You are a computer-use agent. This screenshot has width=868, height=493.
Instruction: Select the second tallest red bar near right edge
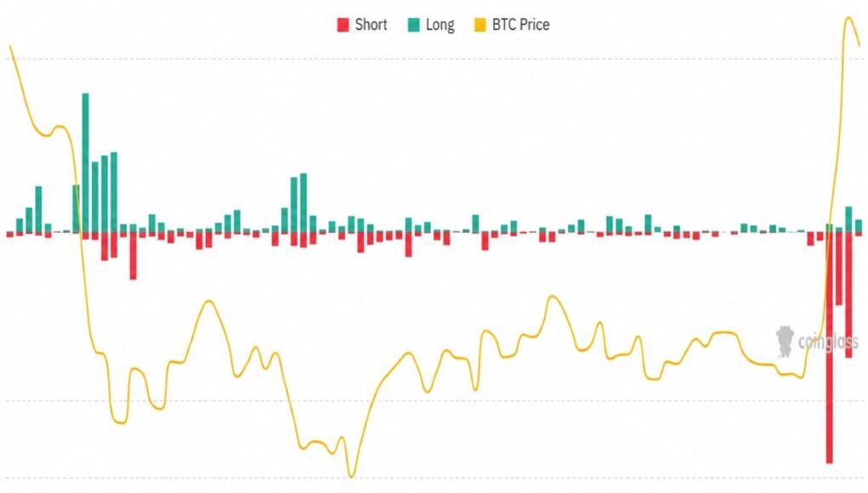(x=848, y=295)
